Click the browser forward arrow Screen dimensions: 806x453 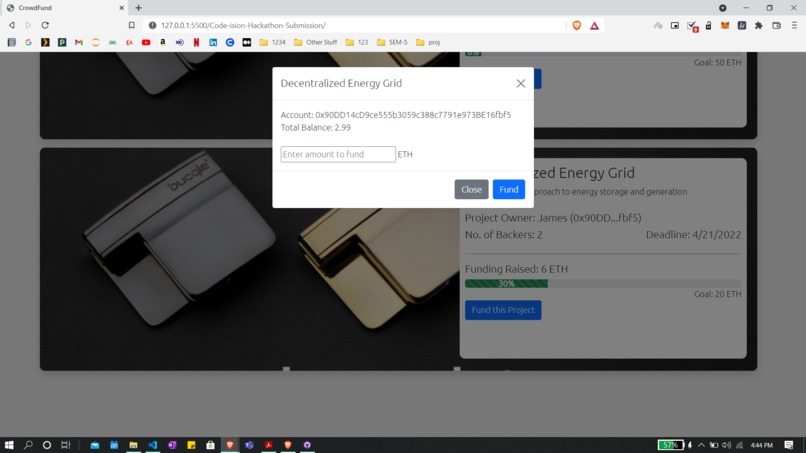[x=28, y=25]
